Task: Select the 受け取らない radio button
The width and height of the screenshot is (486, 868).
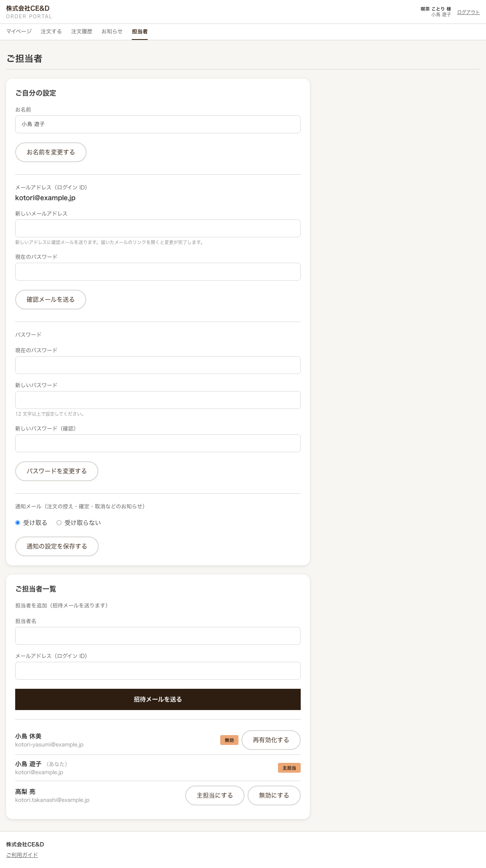Action: pyautogui.click(x=59, y=523)
